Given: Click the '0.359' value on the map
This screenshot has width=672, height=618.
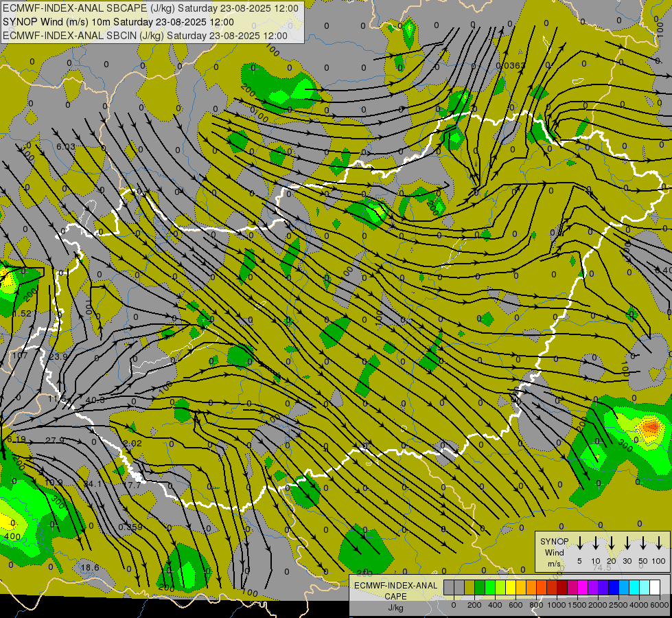Looking at the screenshot, I should point(130,527).
